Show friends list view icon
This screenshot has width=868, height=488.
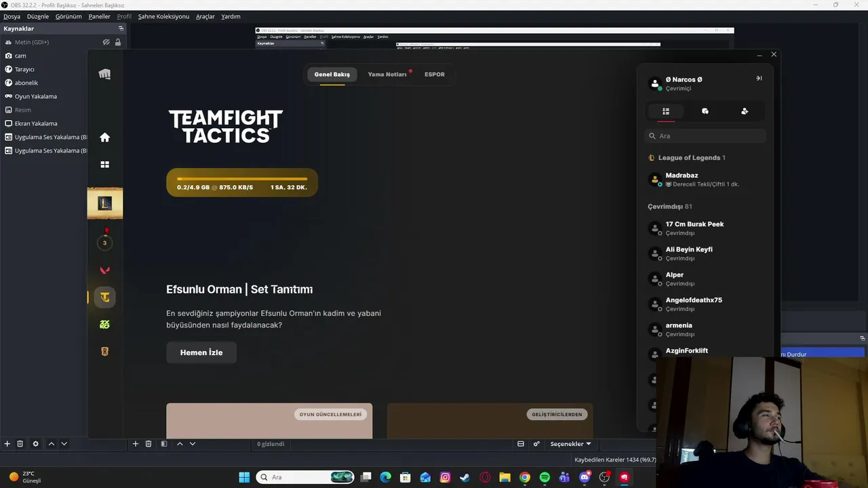666,111
